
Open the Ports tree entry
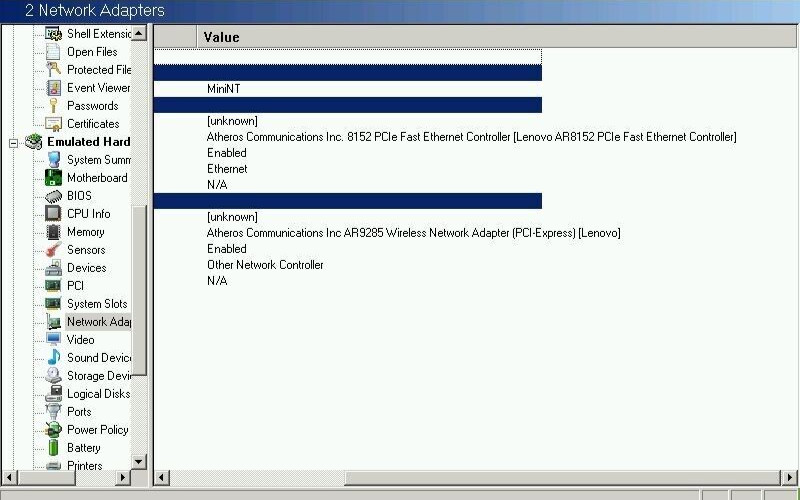(x=79, y=412)
